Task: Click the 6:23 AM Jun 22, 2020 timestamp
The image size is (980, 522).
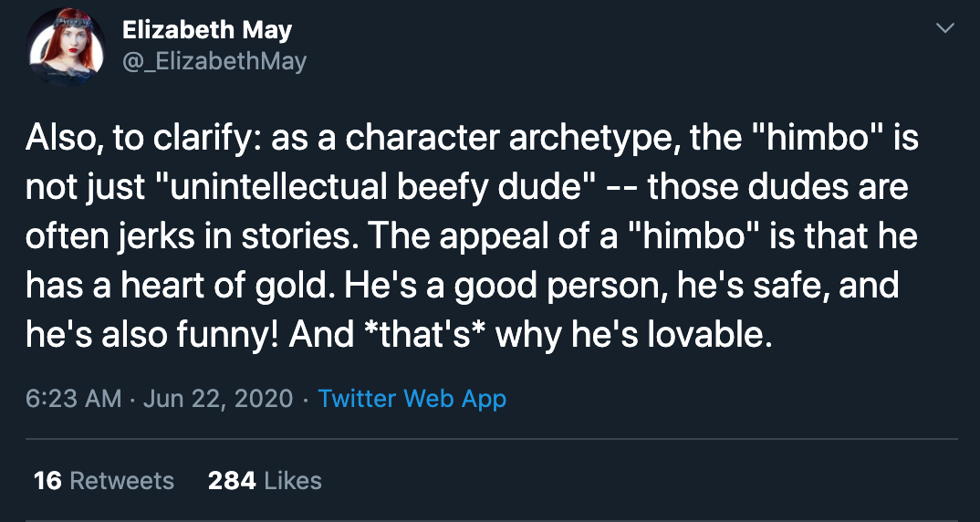Action: pyautogui.click(x=160, y=399)
